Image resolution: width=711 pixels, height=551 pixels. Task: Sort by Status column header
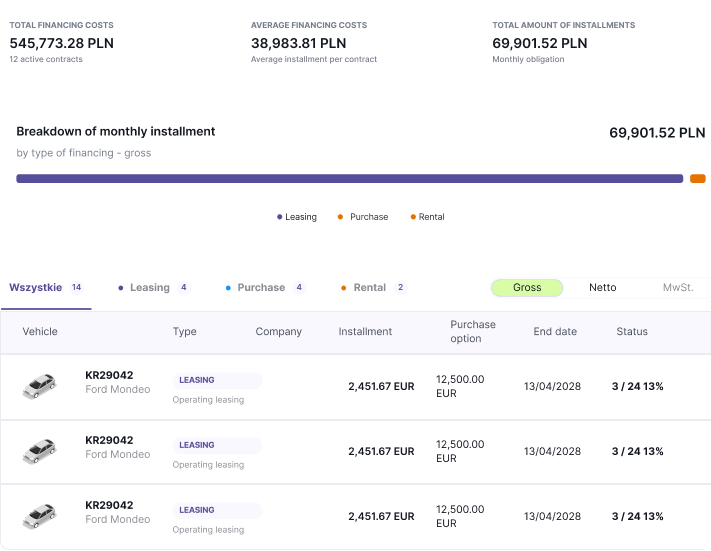(632, 332)
